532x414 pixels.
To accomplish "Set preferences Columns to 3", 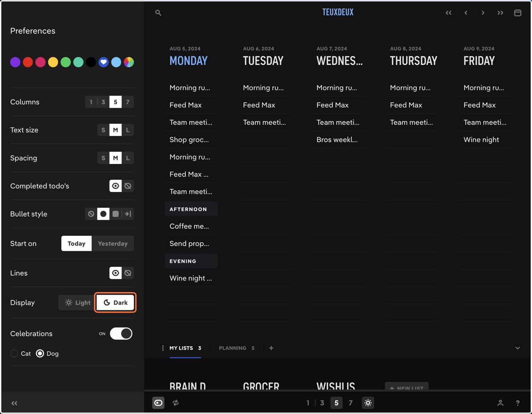I will (x=103, y=102).
